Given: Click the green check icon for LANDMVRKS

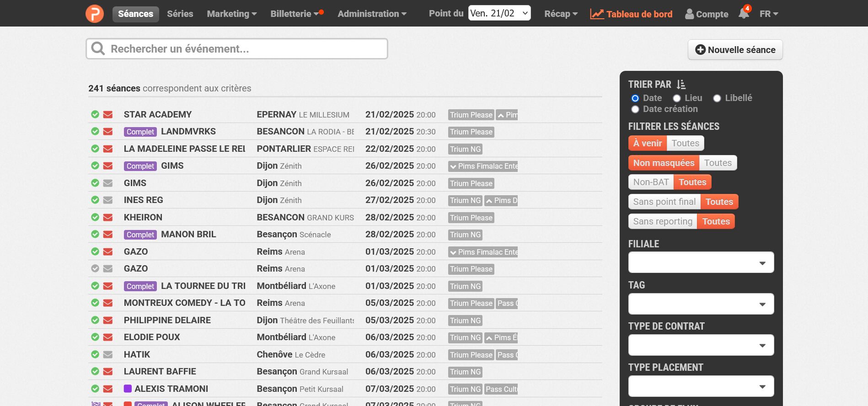Looking at the screenshot, I should tap(95, 132).
